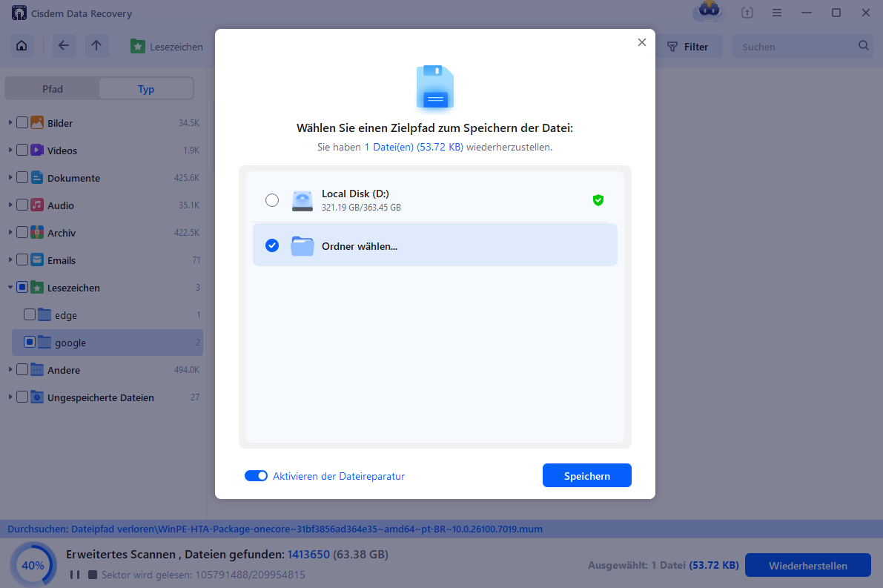This screenshot has width=883, height=588.
Task: Collapse the Lesezeichen category
Action: point(9,287)
